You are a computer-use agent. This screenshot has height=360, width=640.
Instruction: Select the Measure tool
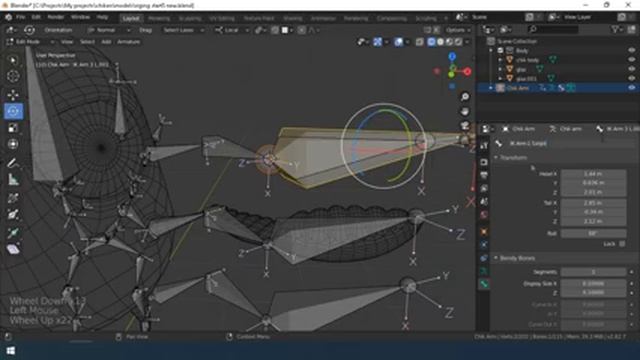coord(13,180)
